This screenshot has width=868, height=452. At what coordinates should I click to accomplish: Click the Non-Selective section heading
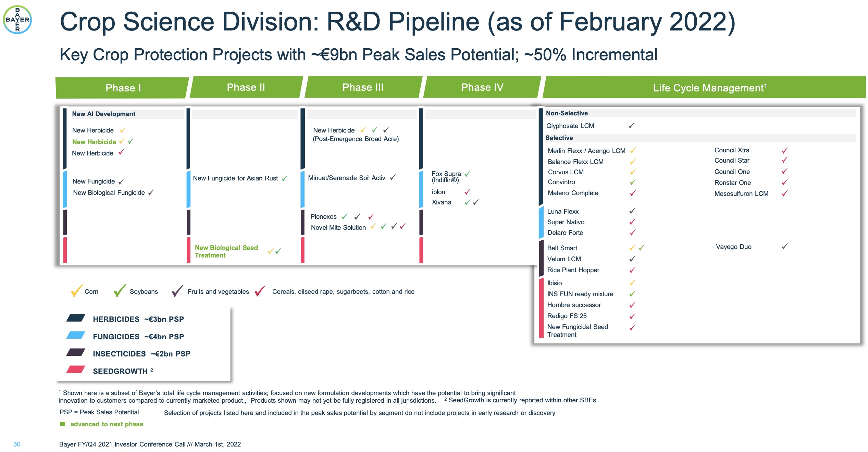567,113
